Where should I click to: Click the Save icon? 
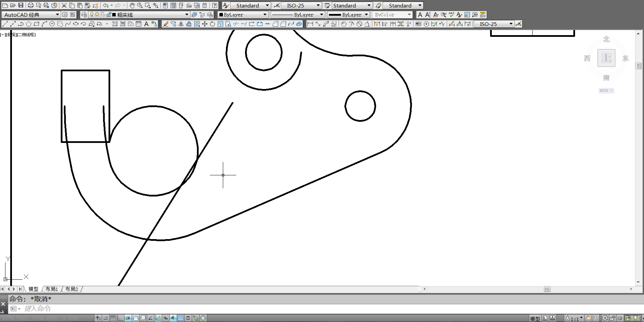tap(21, 5)
